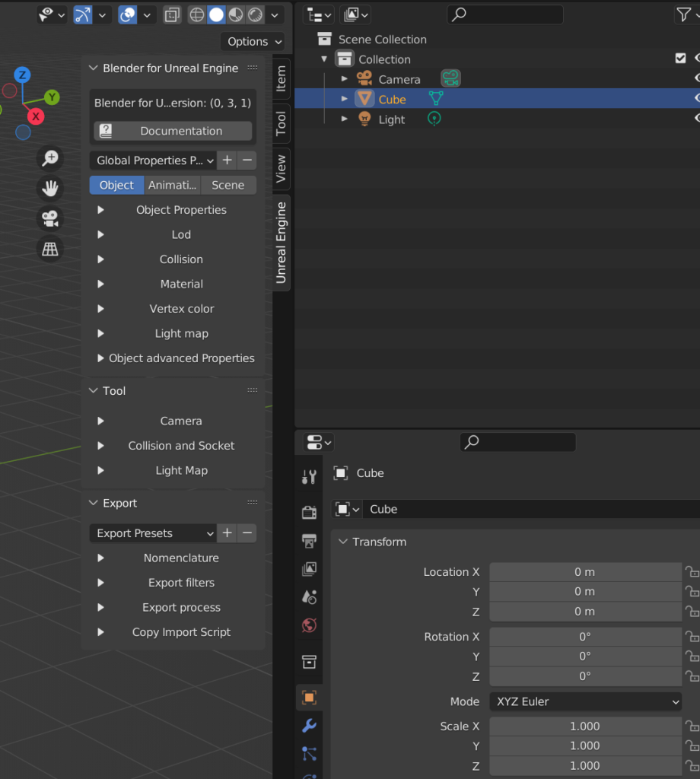
Task: Expand the Nomenclature section
Action: coord(101,558)
